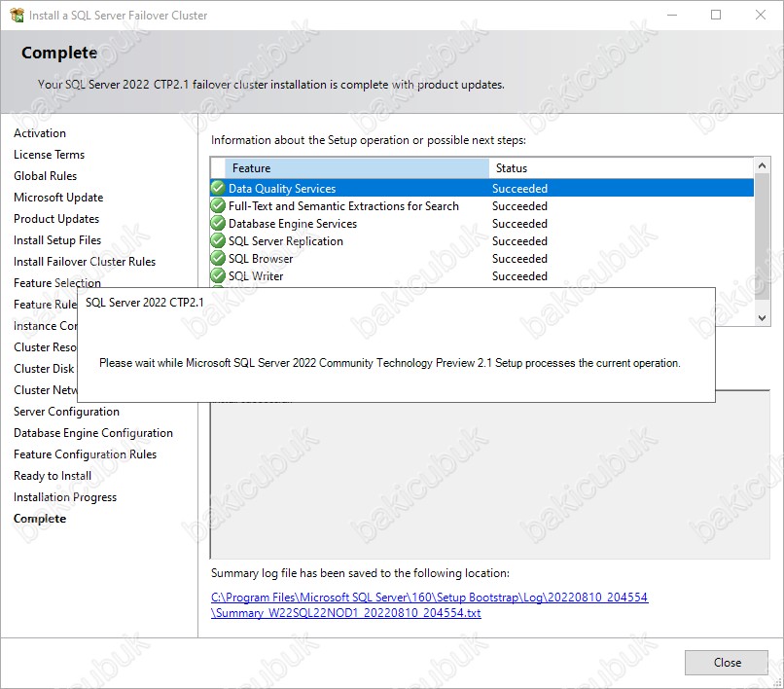
Task: Click the Server Configuration step
Action: [66, 412]
